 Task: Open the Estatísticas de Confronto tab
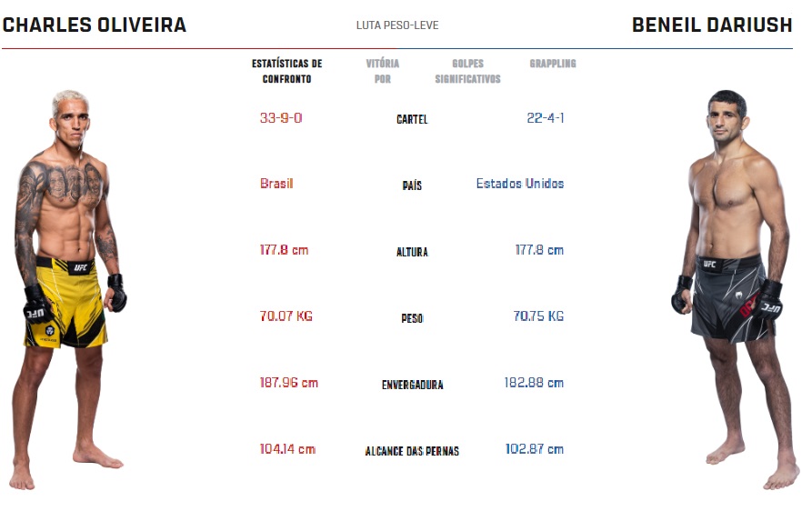pyautogui.click(x=286, y=71)
